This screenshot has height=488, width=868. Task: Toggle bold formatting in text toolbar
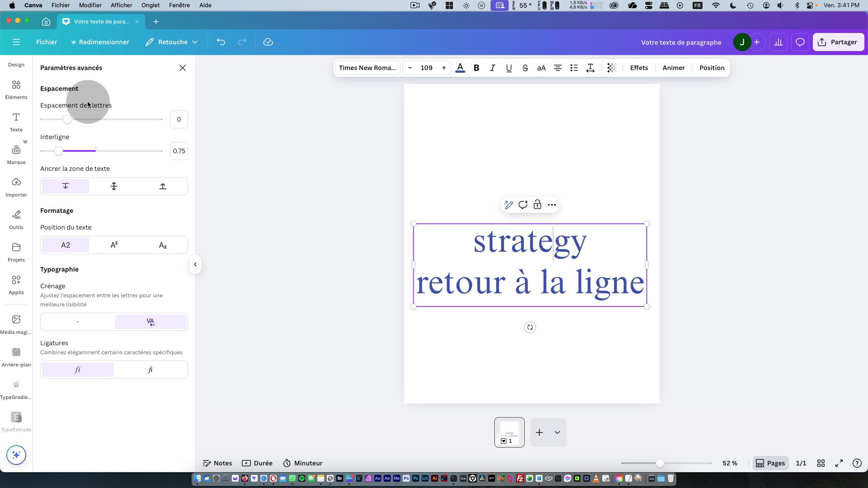tap(476, 68)
